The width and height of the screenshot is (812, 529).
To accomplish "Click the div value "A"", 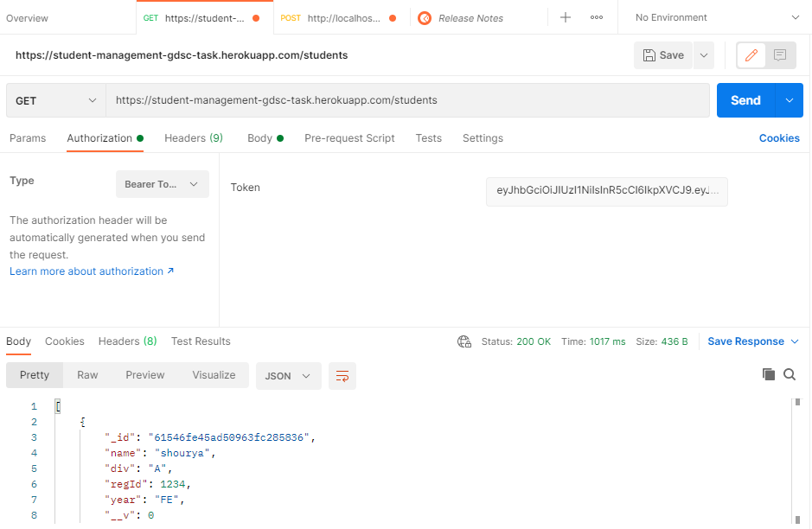I will click(x=157, y=468).
